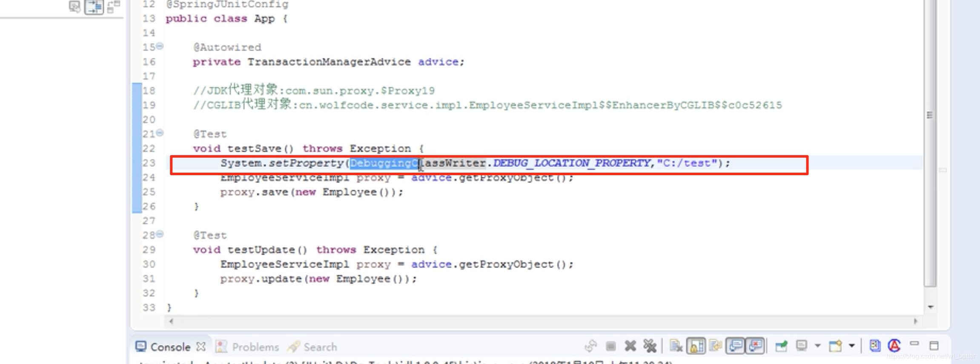The height and width of the screenshot is (364, 980).
Task: Click line number 33 in the gutter
Action: coord(149,308)
